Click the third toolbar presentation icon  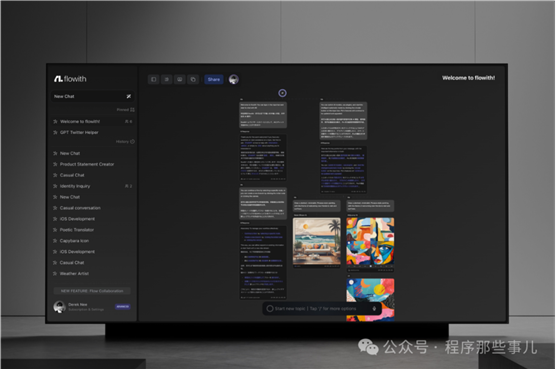coord(180,79)
